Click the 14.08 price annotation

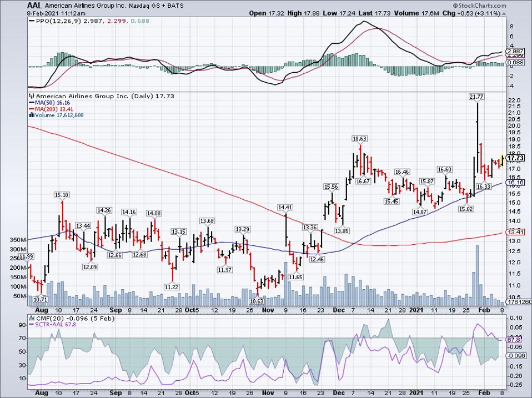click(x=154, y=213)
